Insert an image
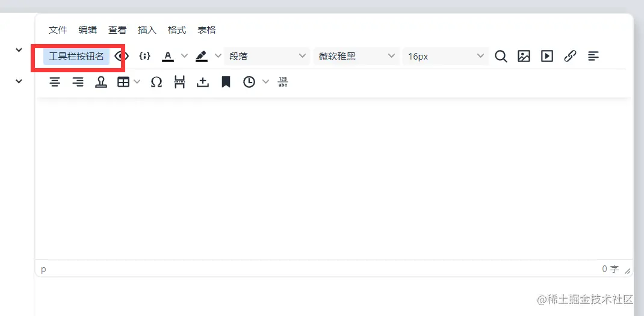This screenshot has width=644, height=316. pyautogui.click(x=524, y=57)
